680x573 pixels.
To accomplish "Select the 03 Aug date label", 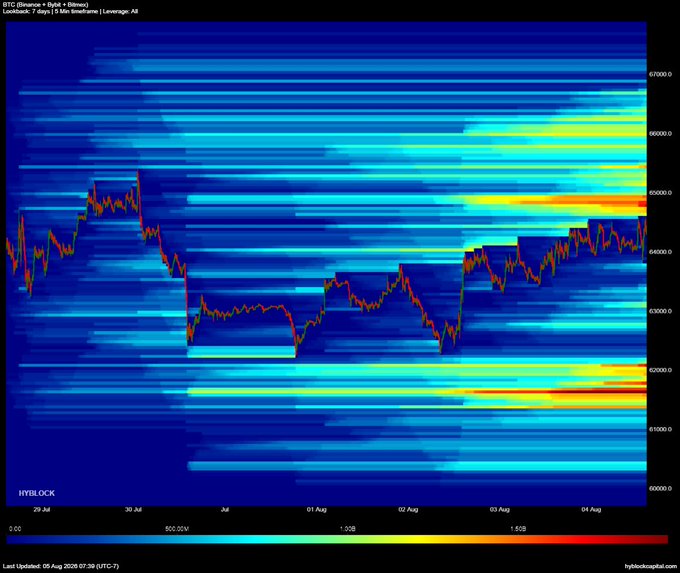I will tap(500, 510).
